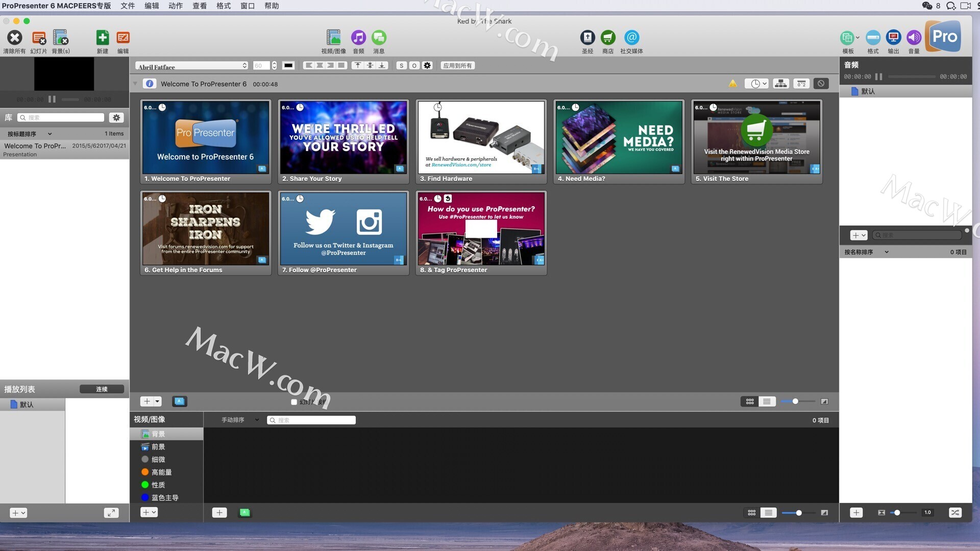This screenshot has height=551, width=980.
Task: Open audio sort dropdown 按名称排序
Action: [x=866, y=252]
